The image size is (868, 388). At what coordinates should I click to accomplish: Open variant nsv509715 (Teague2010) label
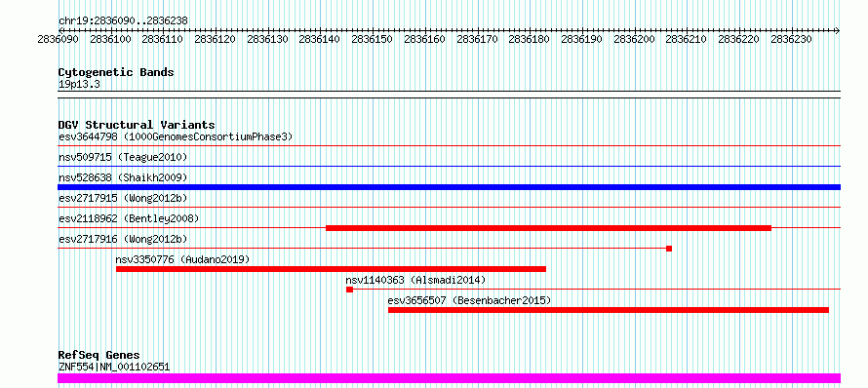click(123, 157)
